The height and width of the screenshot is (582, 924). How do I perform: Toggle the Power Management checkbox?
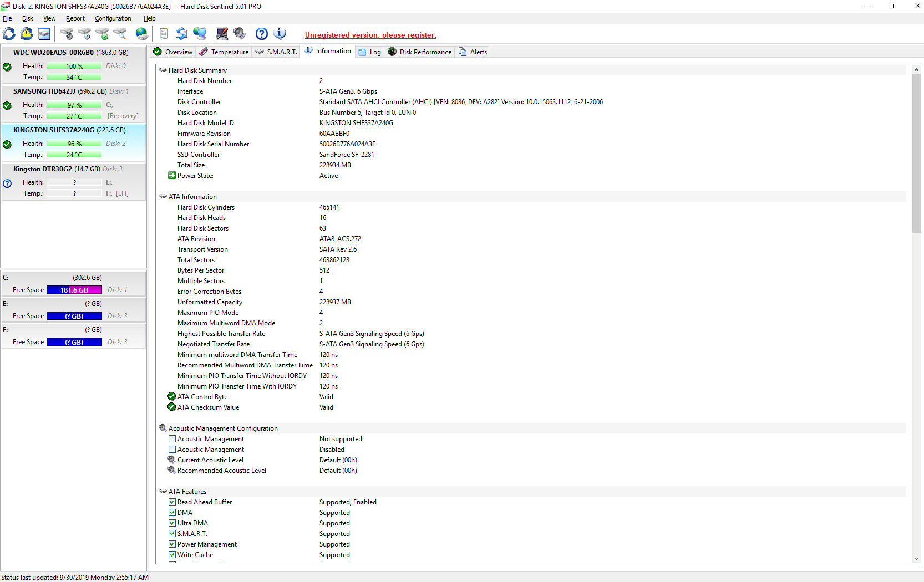(172, 544)
